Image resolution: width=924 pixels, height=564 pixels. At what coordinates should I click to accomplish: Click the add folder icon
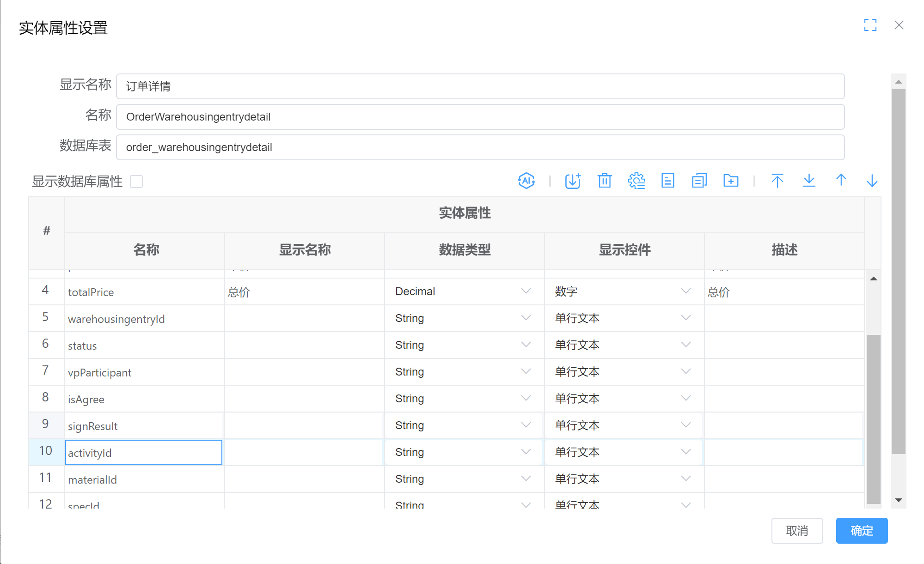click(x=730, y=181)
